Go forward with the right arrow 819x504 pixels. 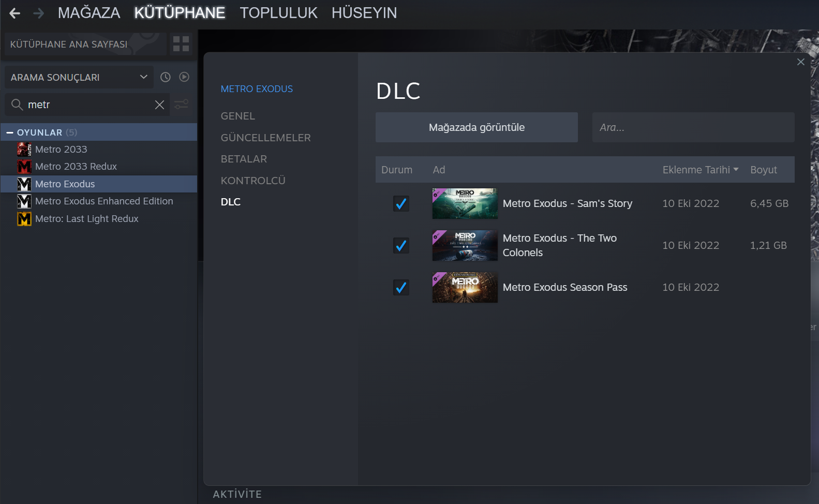tap(39, 13)
